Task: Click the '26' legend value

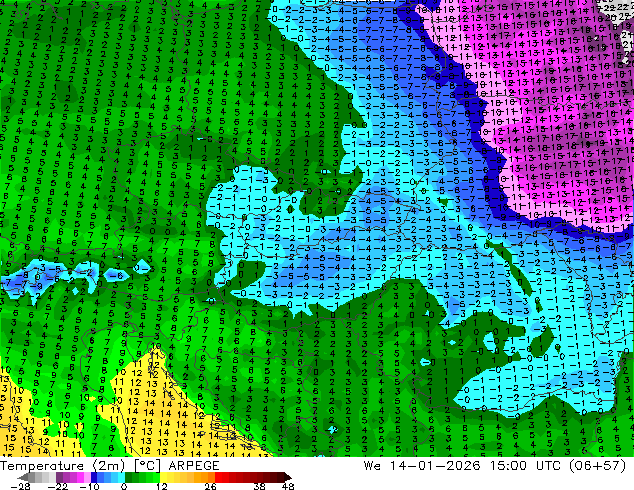Action: [210, 486]
